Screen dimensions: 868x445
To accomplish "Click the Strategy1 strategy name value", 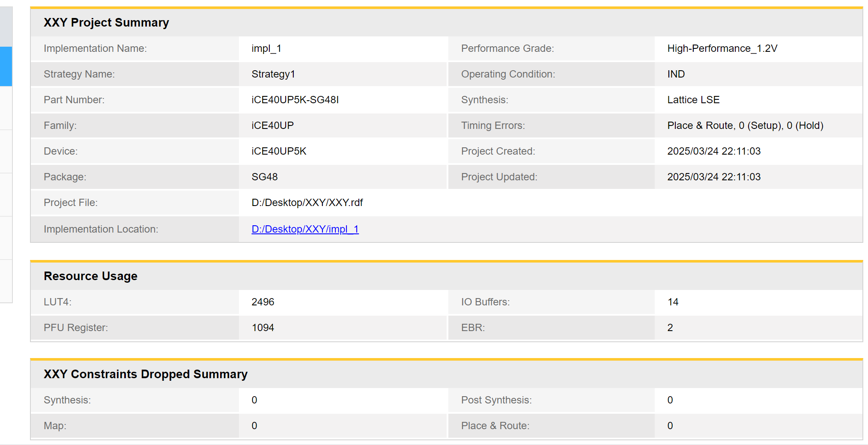I will pyautogui.click(x=273, y=74).
